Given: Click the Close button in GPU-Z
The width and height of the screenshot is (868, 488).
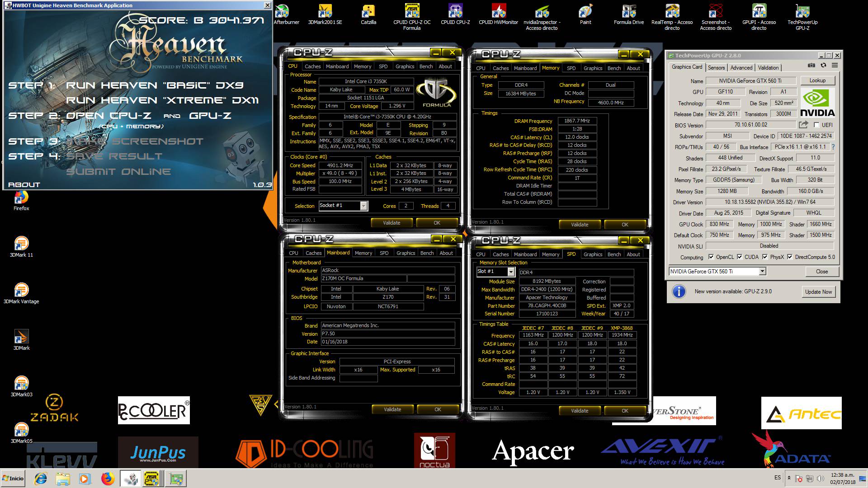Looking at the screenshot, I should pos(822,272).
